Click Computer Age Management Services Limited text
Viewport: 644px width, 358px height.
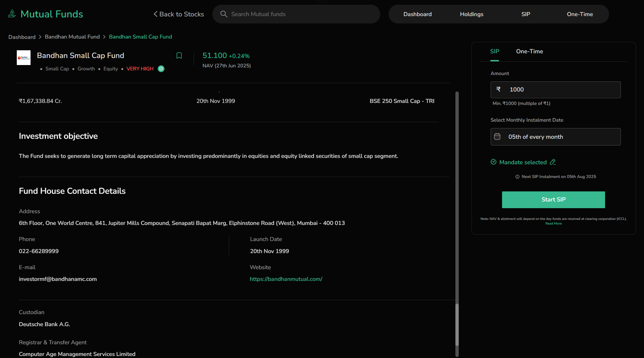tap(77, 354)
